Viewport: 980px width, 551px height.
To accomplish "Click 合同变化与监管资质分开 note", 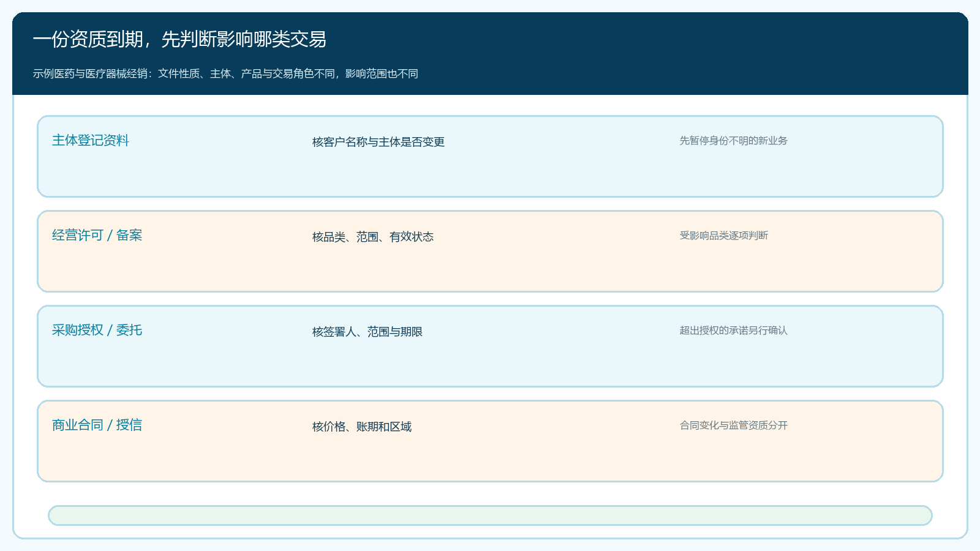I will click(x=734, y=425).
